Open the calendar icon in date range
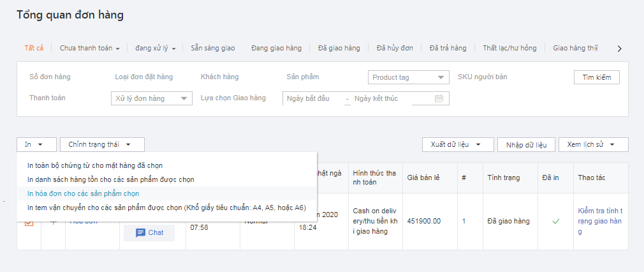The width and height of the screenshot is (644, 272). coord(439,98)
